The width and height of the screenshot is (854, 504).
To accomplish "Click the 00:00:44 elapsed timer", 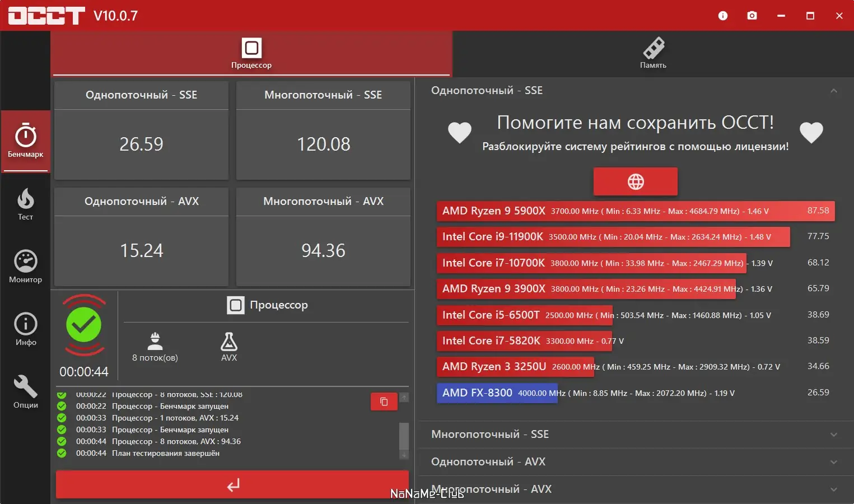I will coord(84,372).
